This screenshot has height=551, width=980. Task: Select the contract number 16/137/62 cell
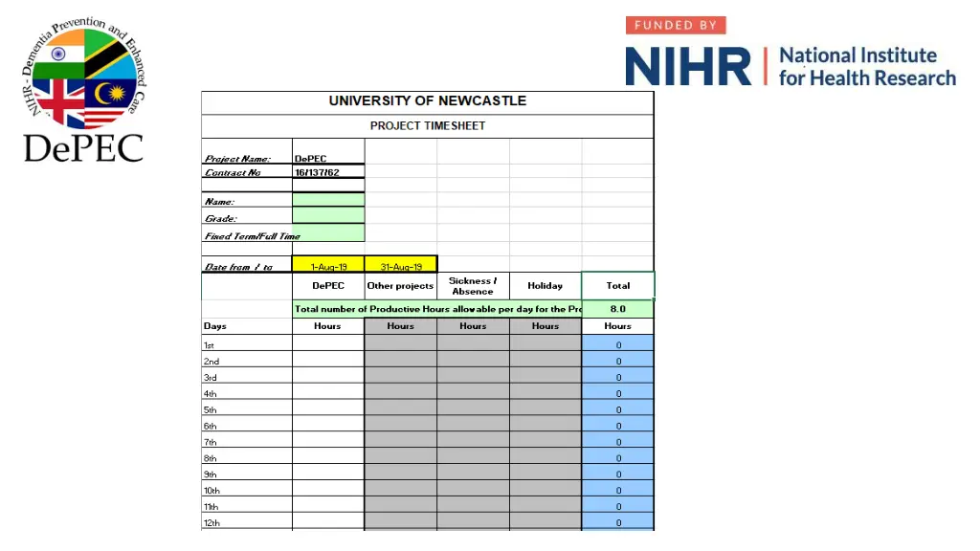tap(328, 172)
